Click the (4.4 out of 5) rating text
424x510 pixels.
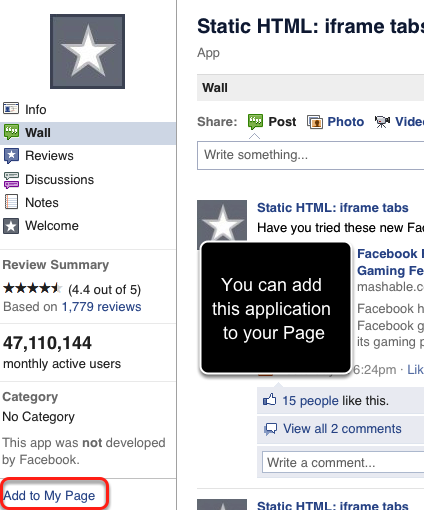point(105,290)
